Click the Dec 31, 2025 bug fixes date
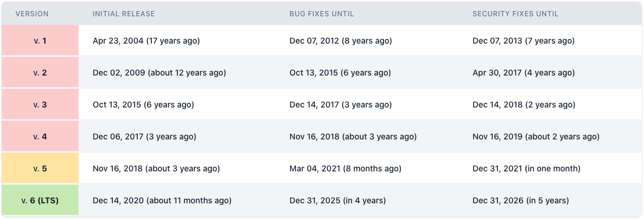This screenshot has height=219, width=644. point(315,201)
